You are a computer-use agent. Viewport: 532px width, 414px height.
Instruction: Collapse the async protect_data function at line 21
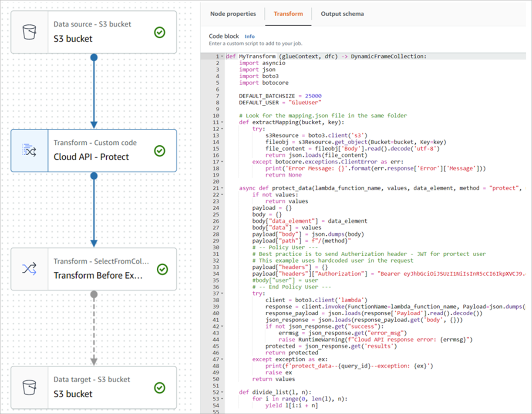222,188
